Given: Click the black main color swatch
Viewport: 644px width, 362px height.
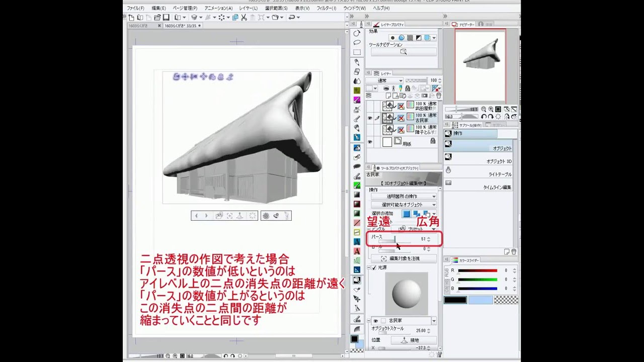Looking at the screenshot, I should (455, 300).
